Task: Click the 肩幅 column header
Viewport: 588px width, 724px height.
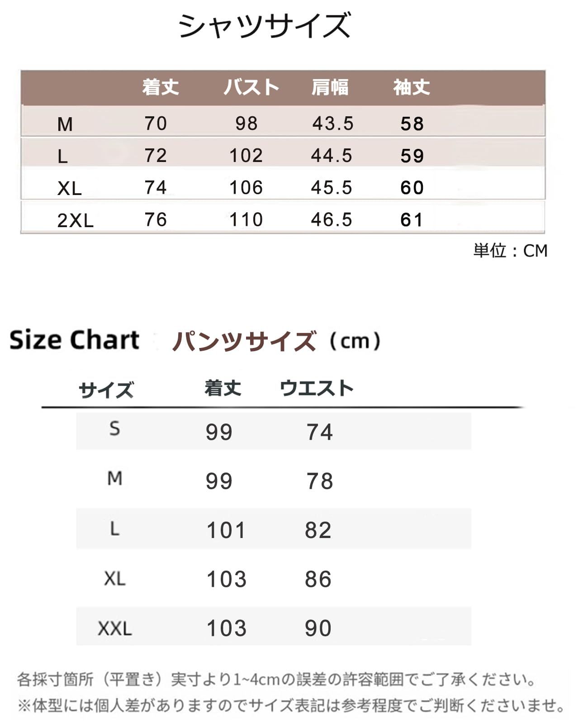Action: click(330, 87)
